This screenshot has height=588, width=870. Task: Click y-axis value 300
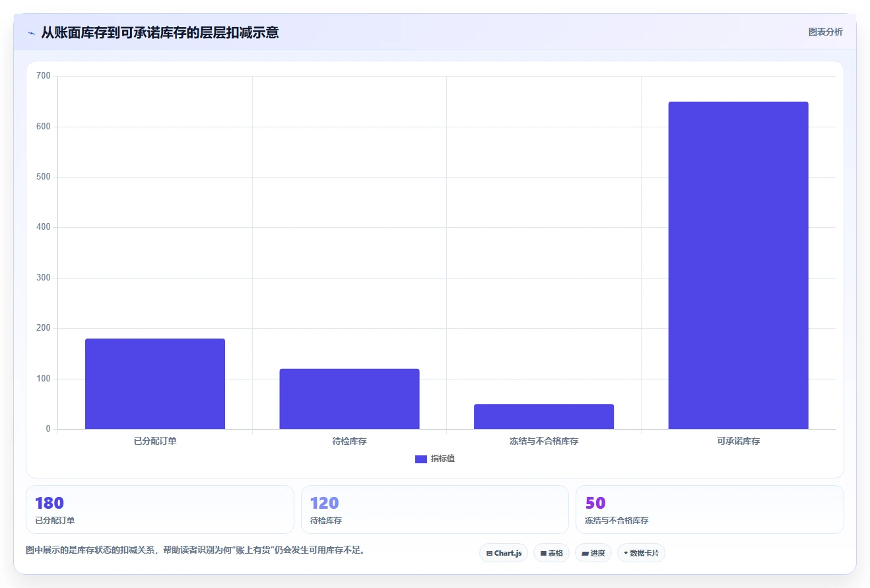coord(44,278)
